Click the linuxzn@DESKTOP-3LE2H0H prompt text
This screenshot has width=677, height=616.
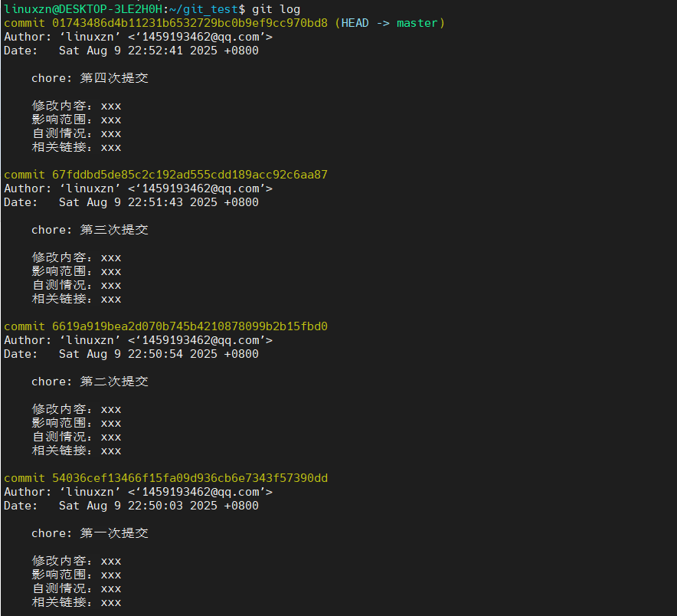tap(84, 9)
